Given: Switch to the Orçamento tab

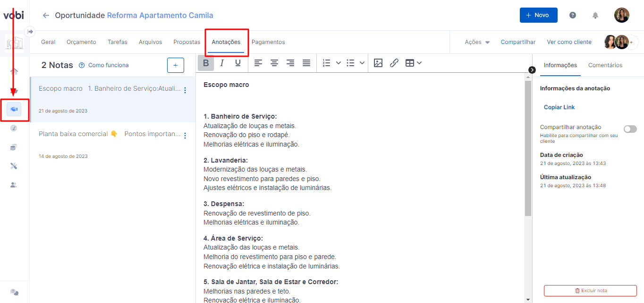Looking at the screenshot, I should click(x=81, y=42).
